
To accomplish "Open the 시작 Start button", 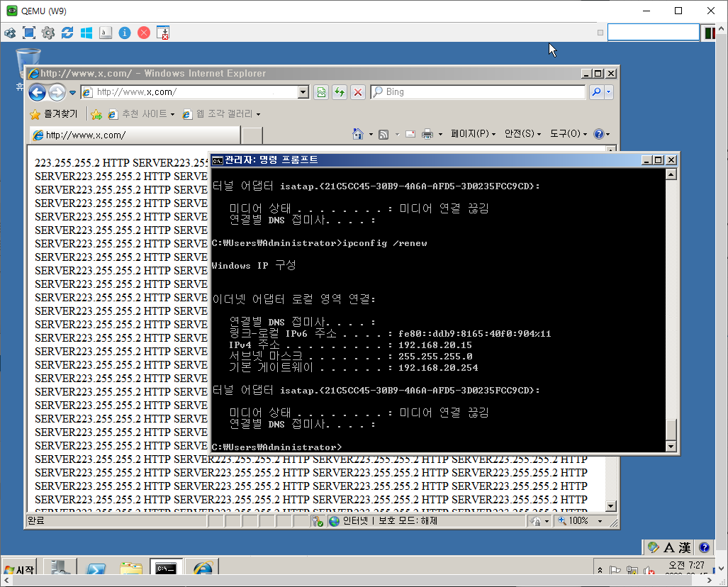I will point(19,569).
